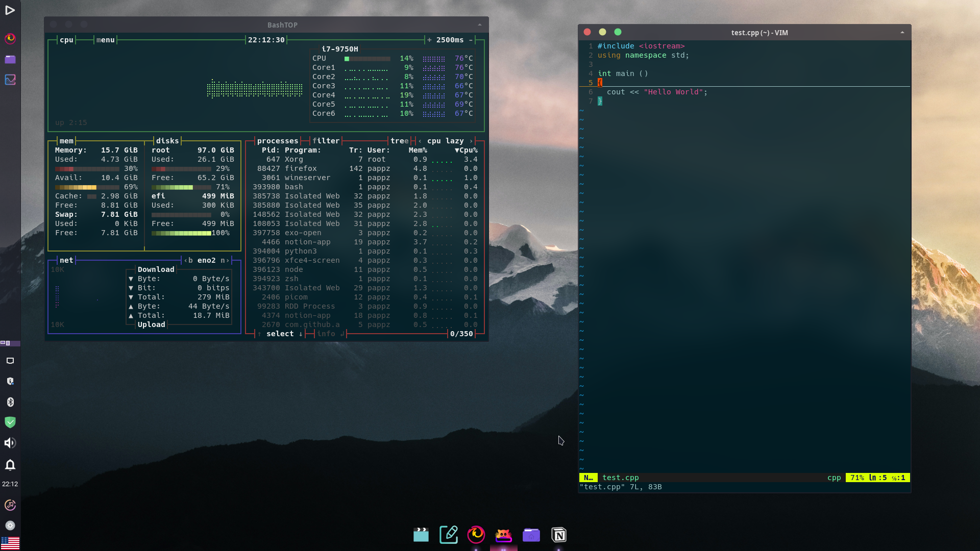
Task: Toggle tree view in BashTOP processes
Action: [x=399, y=141]
